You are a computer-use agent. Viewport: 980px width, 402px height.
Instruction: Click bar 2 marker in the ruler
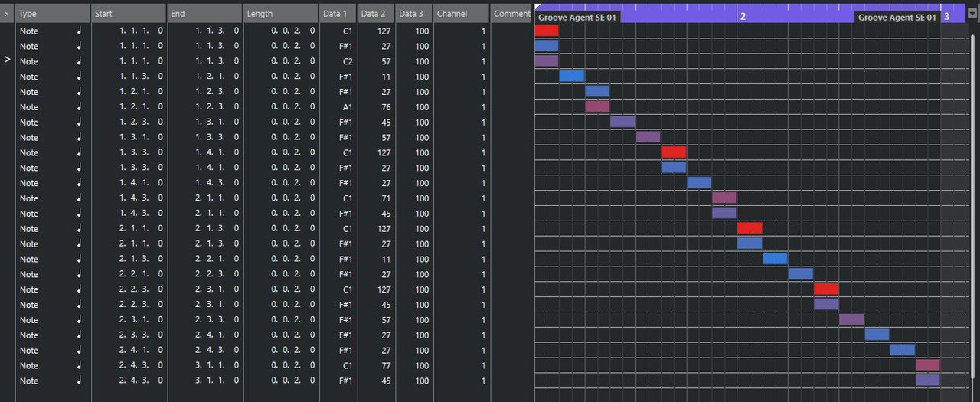point(743,17)
